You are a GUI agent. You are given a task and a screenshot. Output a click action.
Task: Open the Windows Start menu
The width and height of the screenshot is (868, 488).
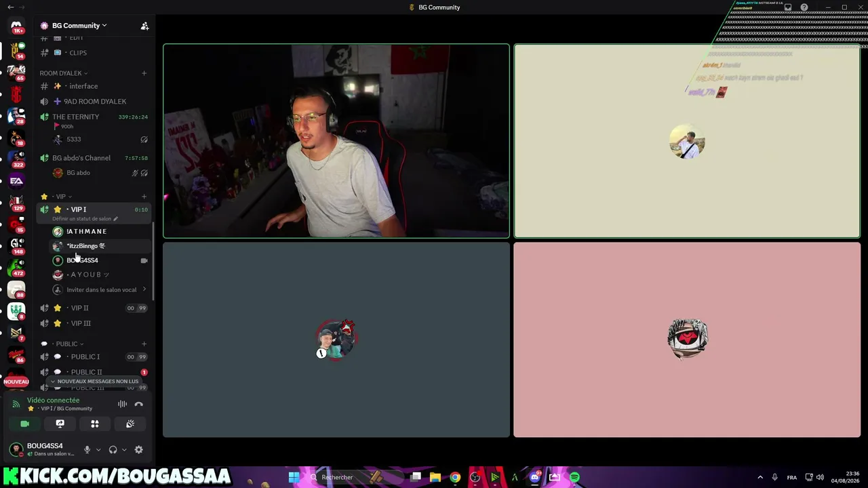(x=294, y=477)
